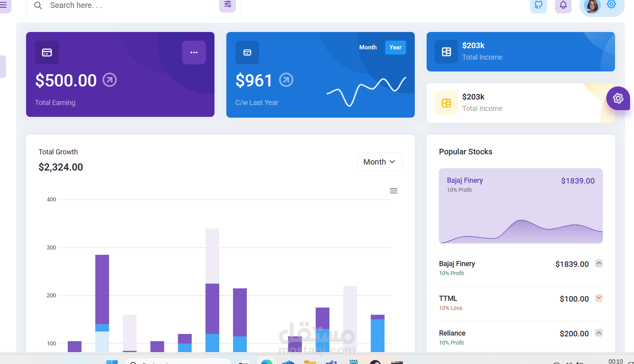The image size is (634, 364).
Task: Open the floating purple settings gear
Action: pos(618,98)
